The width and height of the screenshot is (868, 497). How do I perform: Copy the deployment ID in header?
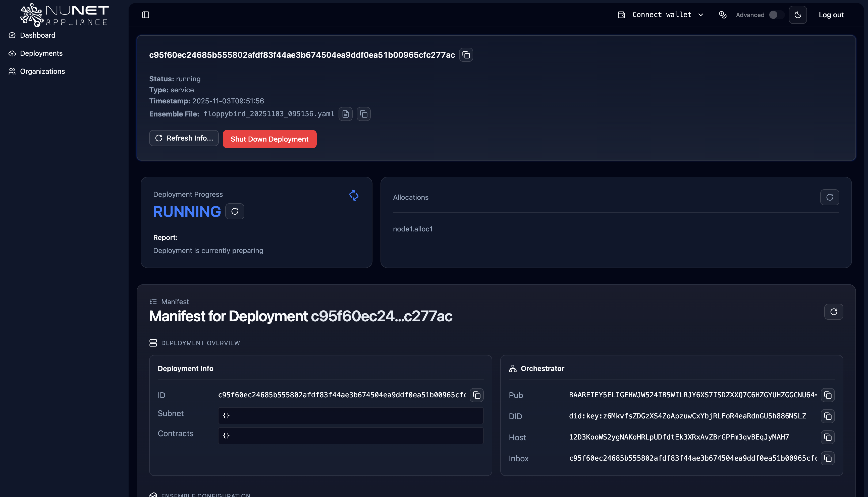(x=466, y=55)
